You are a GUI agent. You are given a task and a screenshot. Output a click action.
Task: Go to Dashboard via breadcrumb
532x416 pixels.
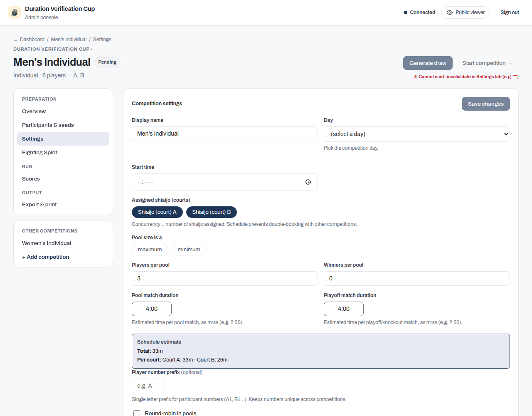pyautogui.click(x=32, y=40)
